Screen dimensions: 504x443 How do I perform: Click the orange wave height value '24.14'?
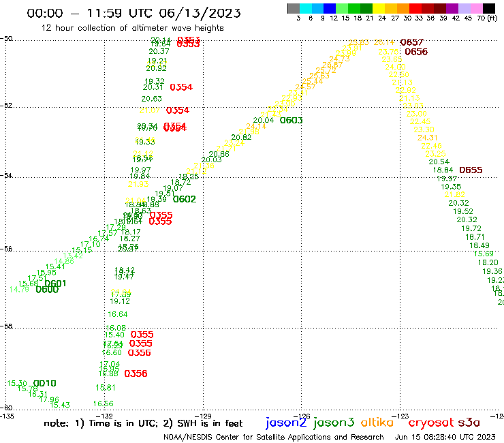point(256,127)
